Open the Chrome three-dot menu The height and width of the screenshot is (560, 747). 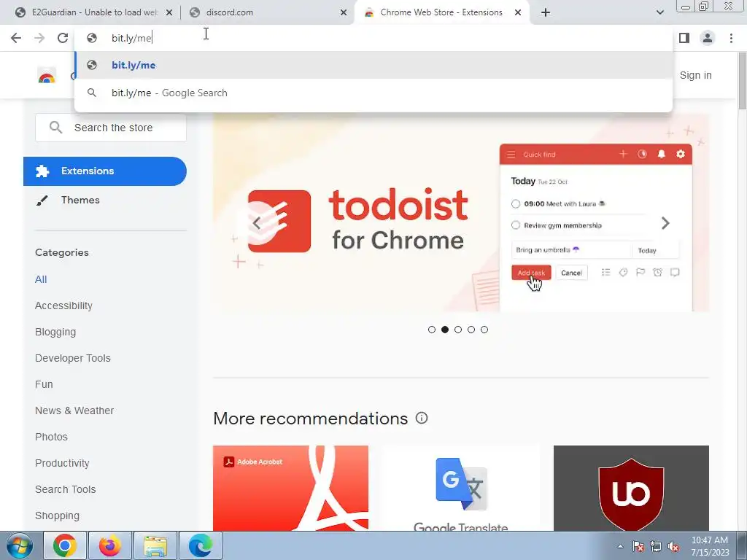(731, 38)
